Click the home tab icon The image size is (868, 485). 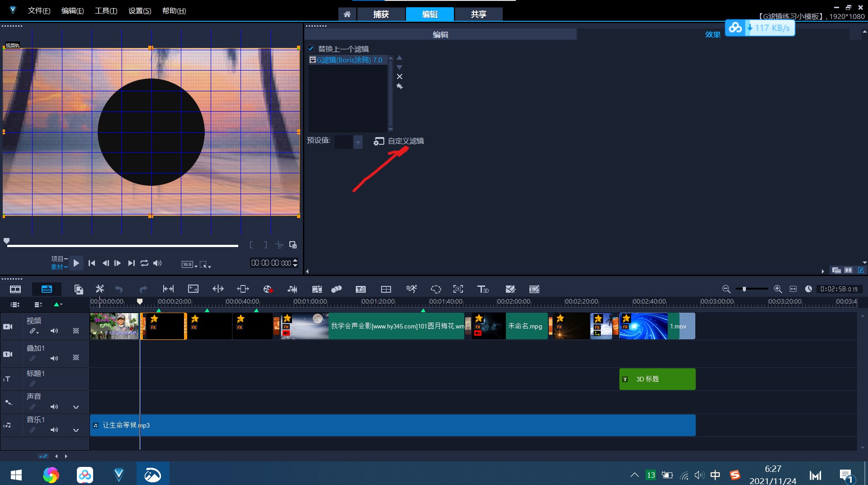click(x=347, y=14)
